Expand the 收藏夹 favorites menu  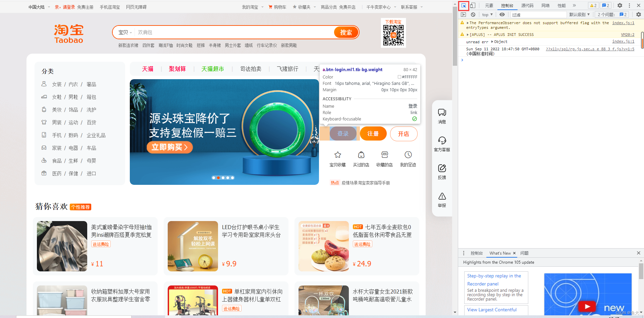pyautogui.click(x=304, y=7)
